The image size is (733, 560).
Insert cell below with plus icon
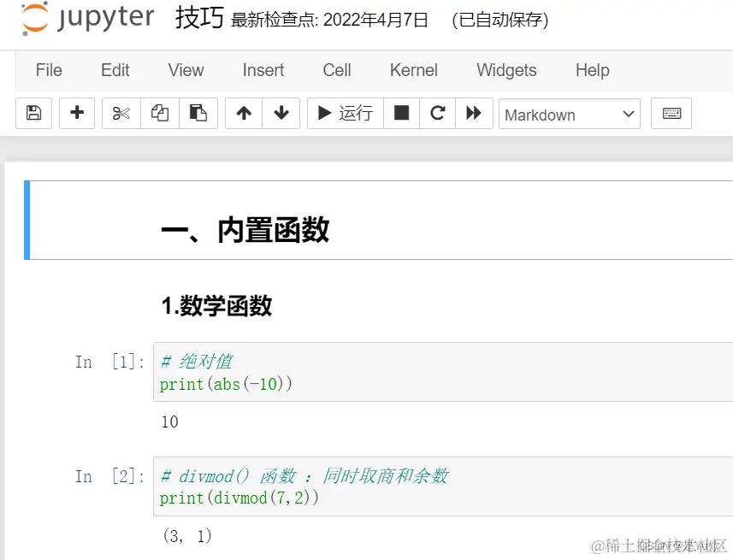(77, 113)
